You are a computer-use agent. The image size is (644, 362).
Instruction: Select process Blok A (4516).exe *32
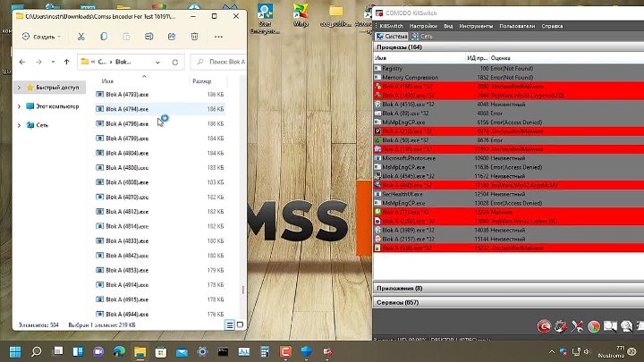pos(508,105)
